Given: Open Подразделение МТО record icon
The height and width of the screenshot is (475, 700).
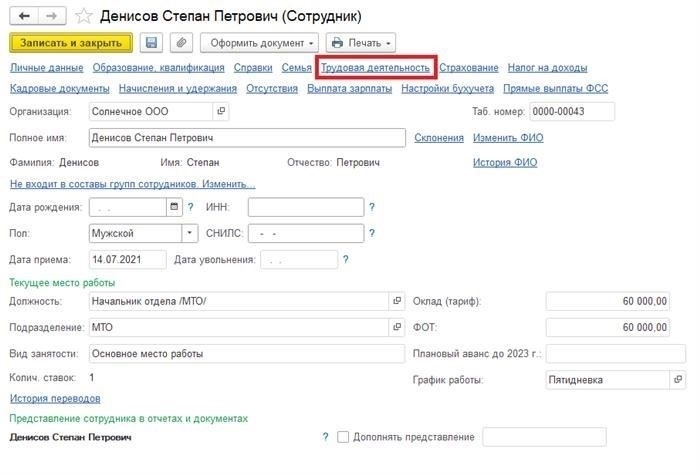Looking at the screenshot, I should click(397, 327).
